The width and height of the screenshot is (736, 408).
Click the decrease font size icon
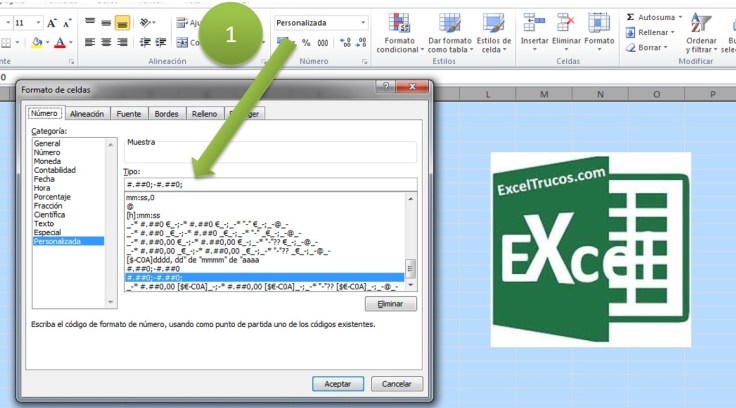(x=67, y=23)
